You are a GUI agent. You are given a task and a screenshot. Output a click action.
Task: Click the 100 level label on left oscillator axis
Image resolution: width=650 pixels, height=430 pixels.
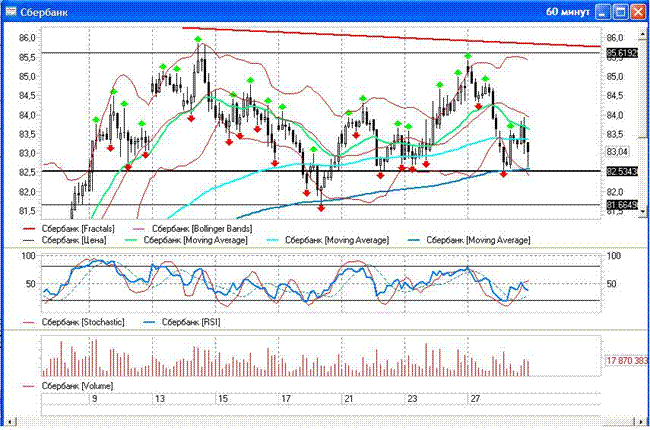coord(28,256)
